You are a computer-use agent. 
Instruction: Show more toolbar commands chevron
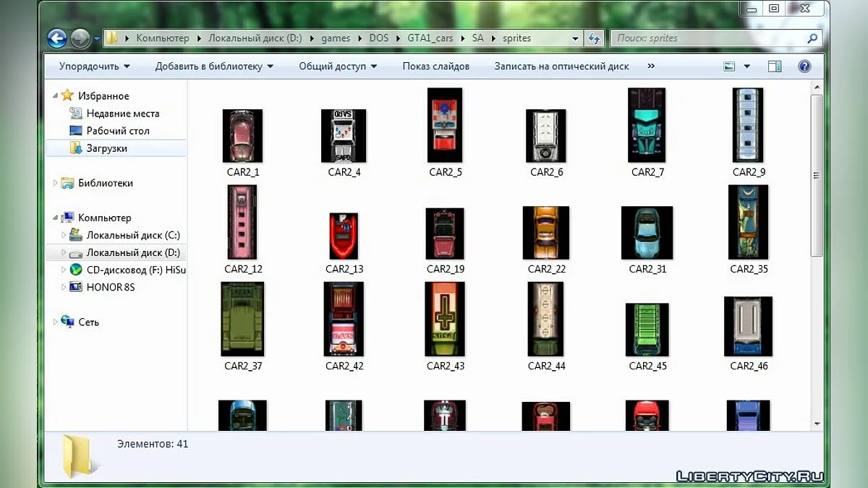click(651, 66)
